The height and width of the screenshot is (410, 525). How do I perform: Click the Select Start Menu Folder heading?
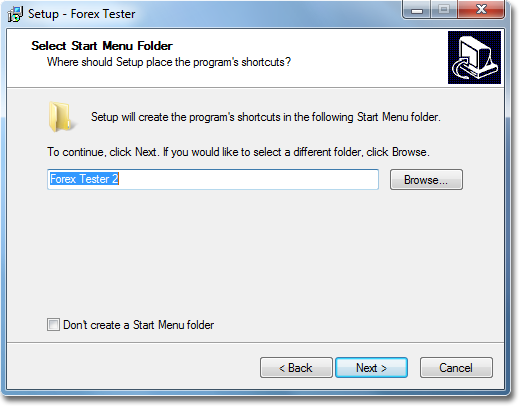pos(102,46)
